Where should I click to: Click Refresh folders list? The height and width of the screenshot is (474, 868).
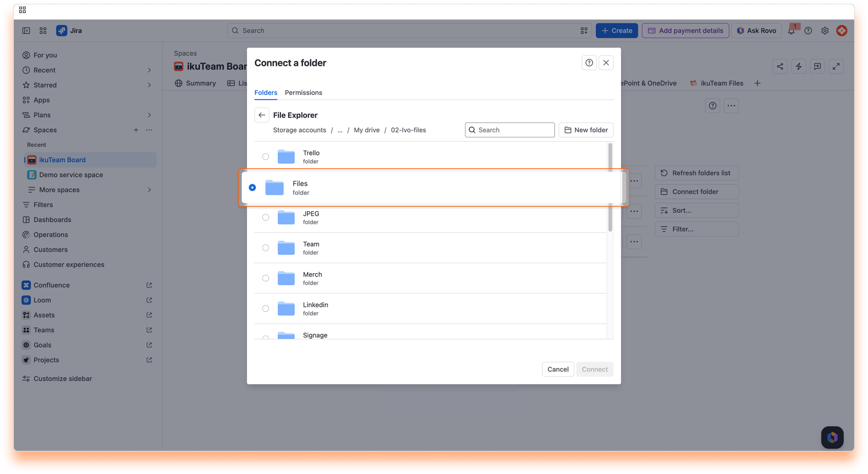pos(697,173)
